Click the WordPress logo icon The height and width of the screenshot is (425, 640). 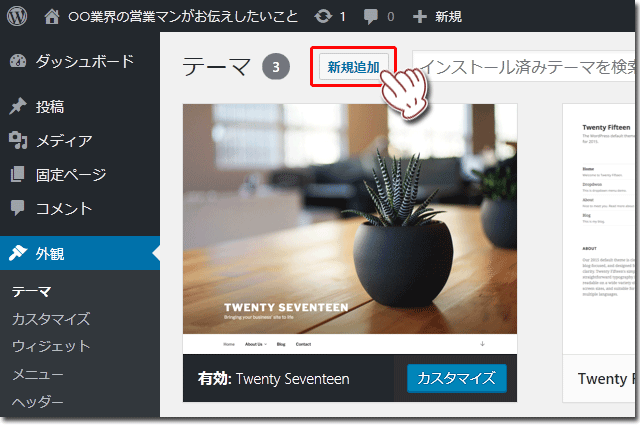(x=17, y=16)
